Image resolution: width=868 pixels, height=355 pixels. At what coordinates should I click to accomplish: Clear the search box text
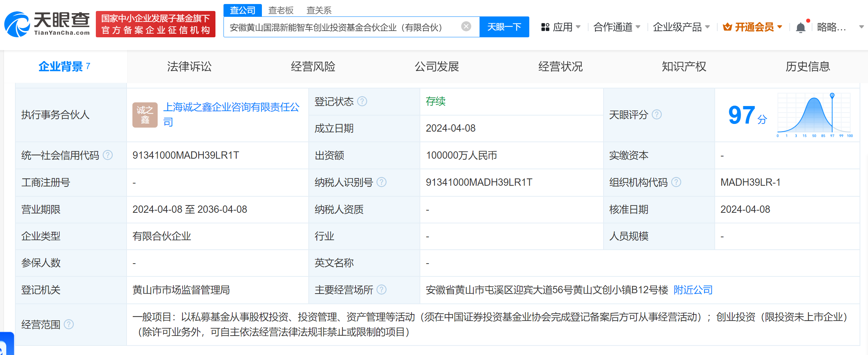[466, 27]
